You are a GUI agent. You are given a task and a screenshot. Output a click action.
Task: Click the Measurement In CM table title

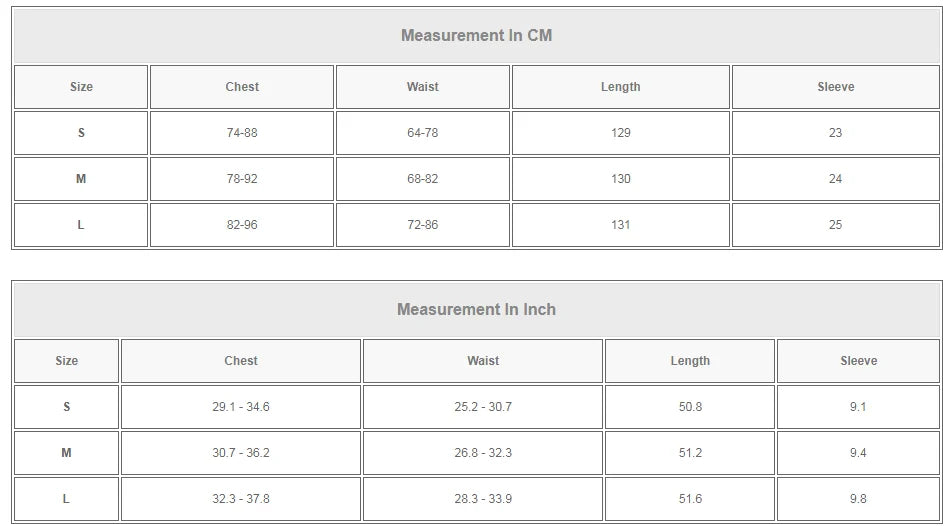coord(476,35)
